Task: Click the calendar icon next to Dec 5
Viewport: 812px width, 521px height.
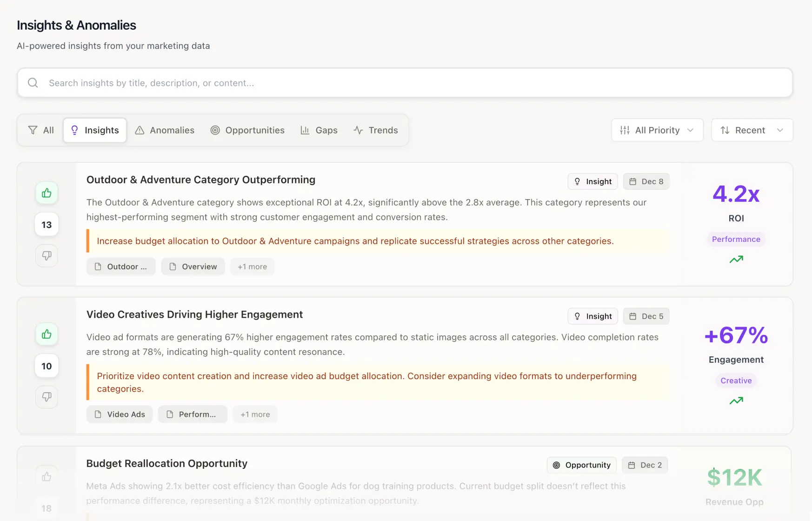Action: point(633,316)
